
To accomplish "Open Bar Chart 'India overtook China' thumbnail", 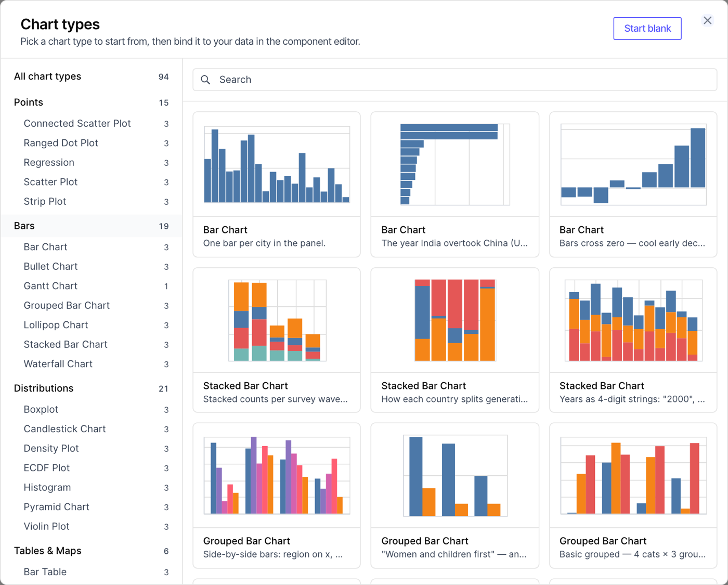I will point(455,185).
